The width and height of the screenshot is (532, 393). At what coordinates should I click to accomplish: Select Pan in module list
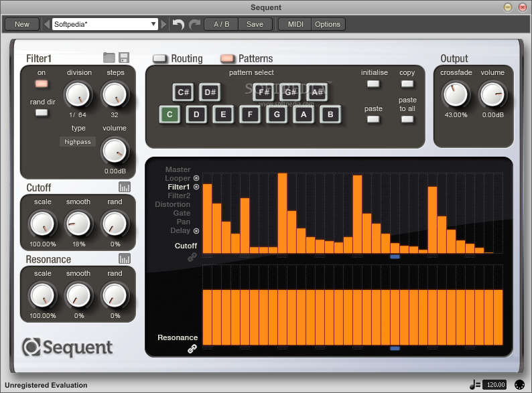[183, 222]
